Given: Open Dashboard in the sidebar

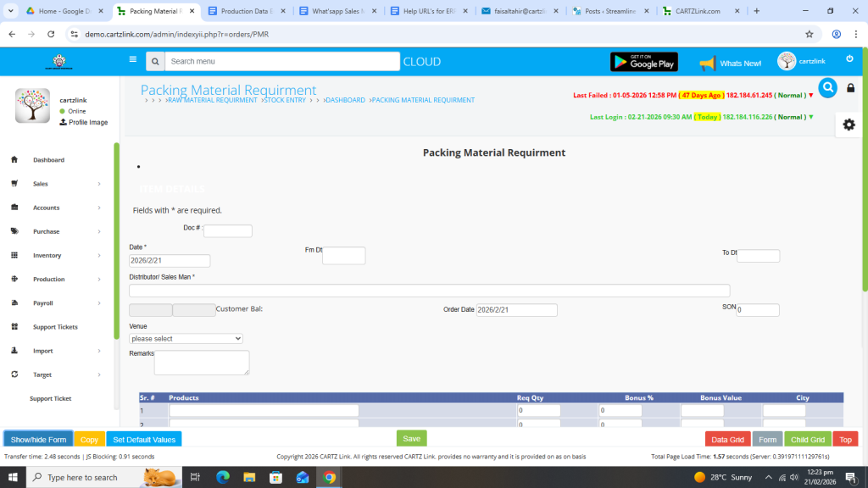Looking at the screenshot, I should (x=48, y=160).
